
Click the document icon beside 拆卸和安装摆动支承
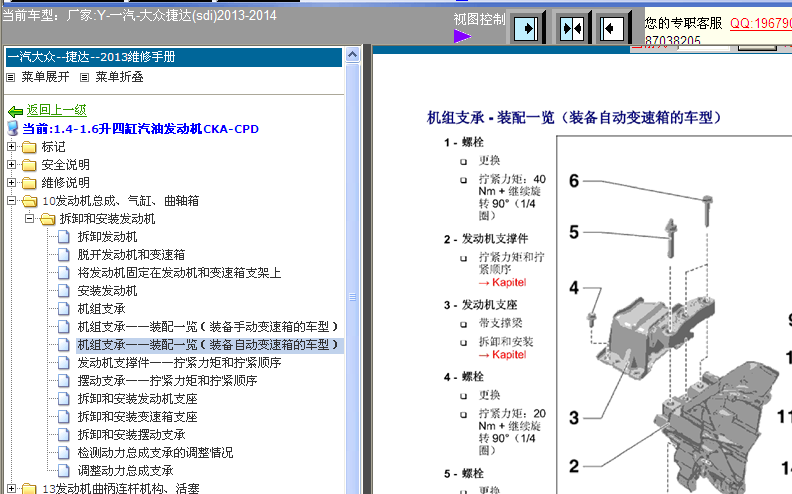64,434
